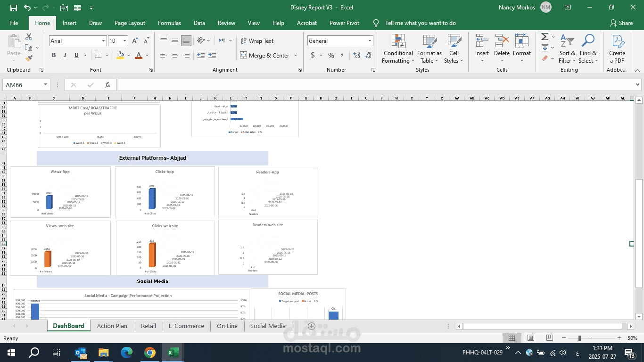The width and height of the screenshot is (644, 362).
Task: Increase the cell indent
Action: 213,55
